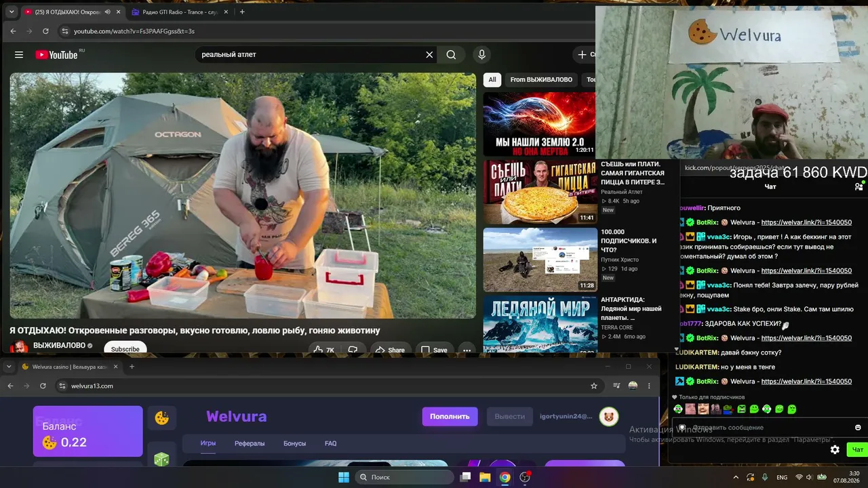Open the Реальный Атлет channel link
Viewport: 868px width, 488px height.
(621, 192)
